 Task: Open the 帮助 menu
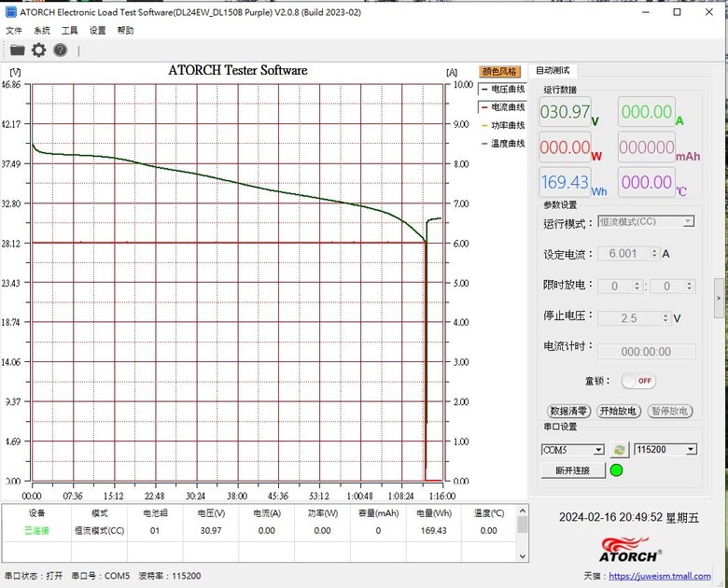tap(125, 31)
